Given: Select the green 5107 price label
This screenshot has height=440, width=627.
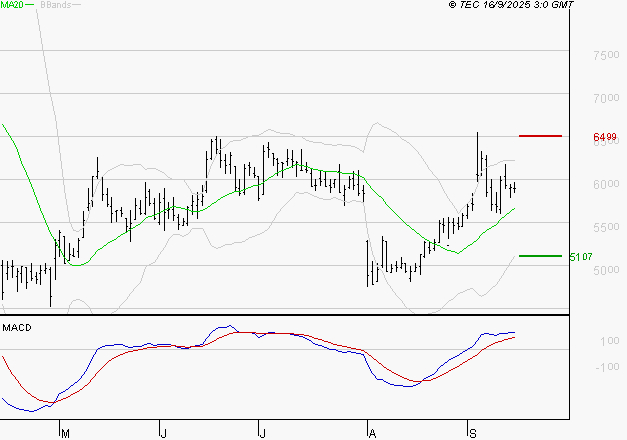Looking at the screenshot, I should (x=581, y=257).
